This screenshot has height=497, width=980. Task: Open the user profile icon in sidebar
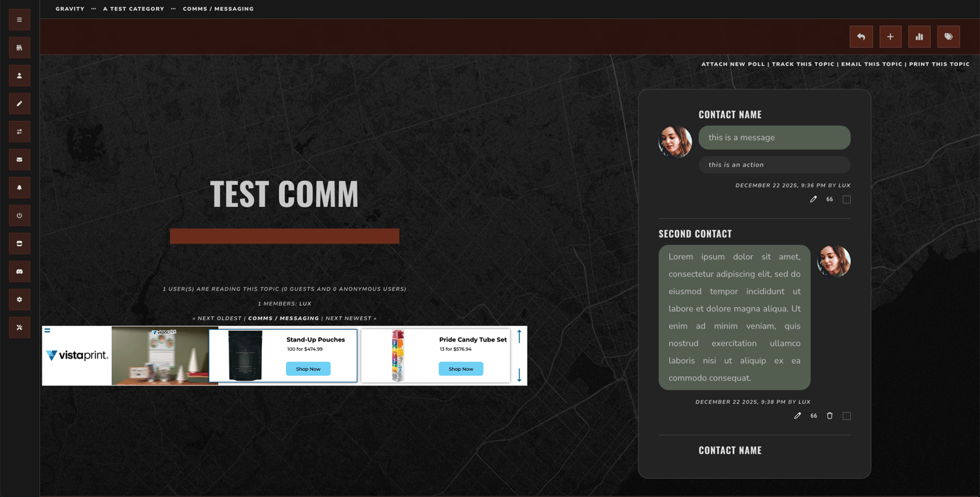tap(20, 76)
